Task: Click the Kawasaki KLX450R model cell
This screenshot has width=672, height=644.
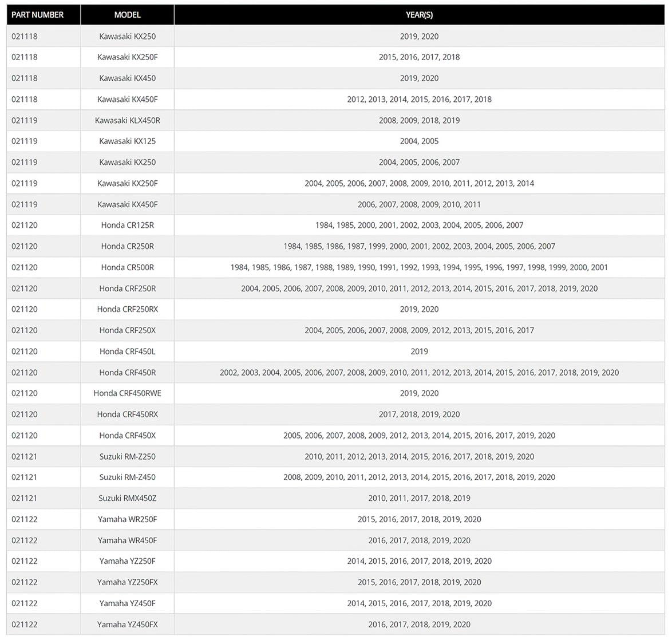Action: point(127,120)
